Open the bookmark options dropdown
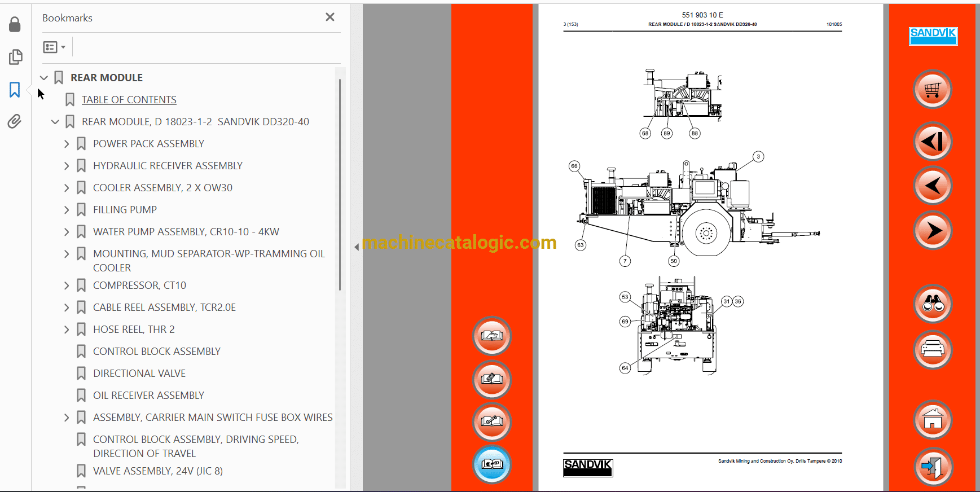 [x=54, y=47]
